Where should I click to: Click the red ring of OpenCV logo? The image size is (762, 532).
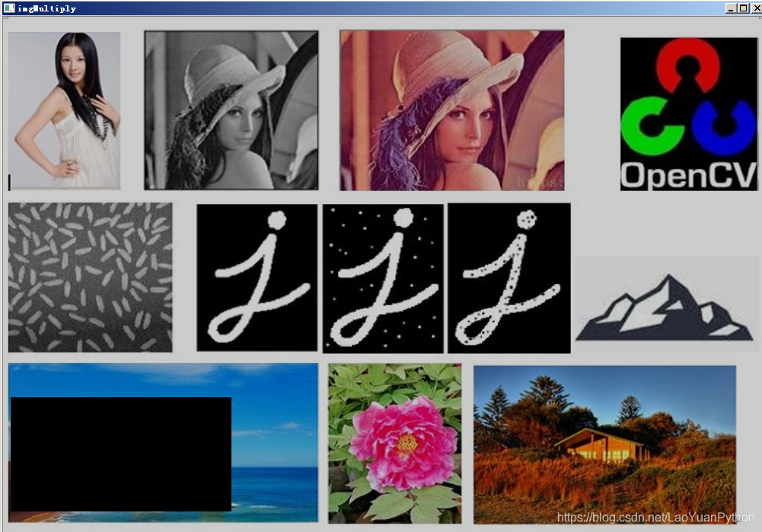(687, 64)
